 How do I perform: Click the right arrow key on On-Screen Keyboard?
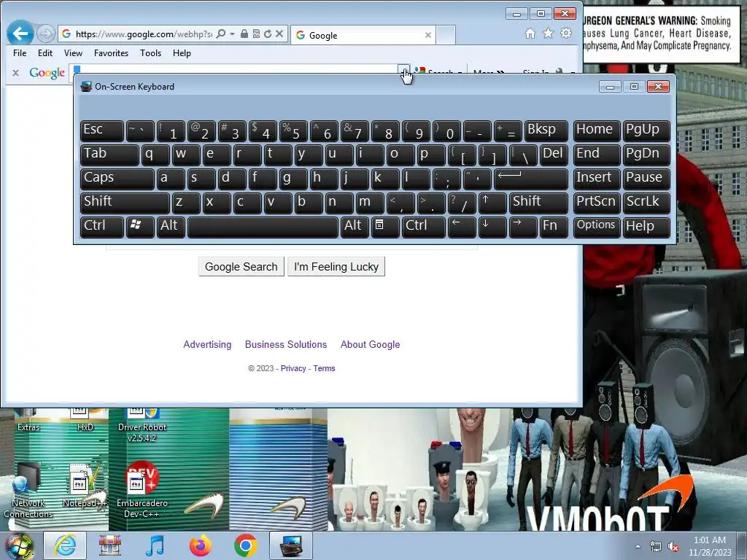pos(522,226)
